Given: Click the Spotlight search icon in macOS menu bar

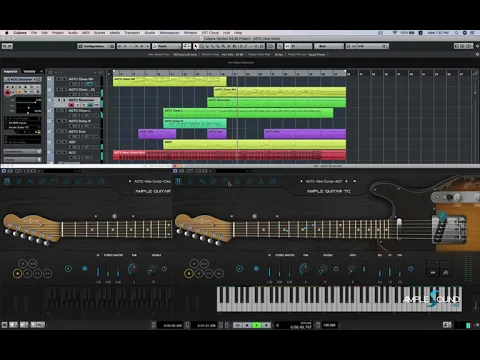Looking at the screenshot, I should 456,33.
